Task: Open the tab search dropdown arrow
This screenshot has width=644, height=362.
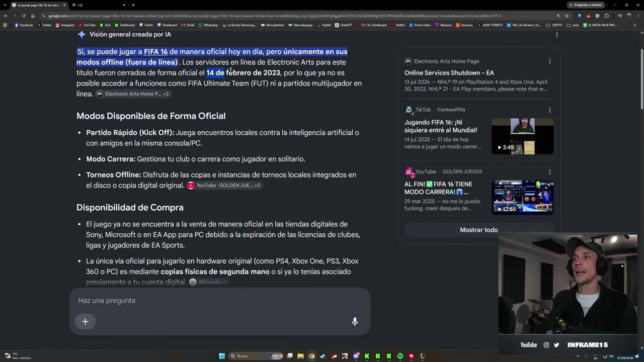Action: [x=5, y=5]
